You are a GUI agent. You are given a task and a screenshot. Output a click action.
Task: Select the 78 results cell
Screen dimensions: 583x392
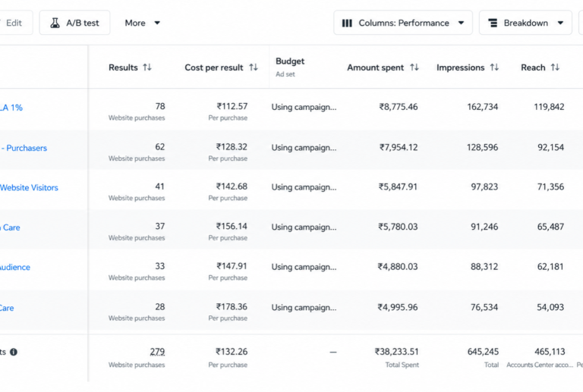[x=160, y=107]
